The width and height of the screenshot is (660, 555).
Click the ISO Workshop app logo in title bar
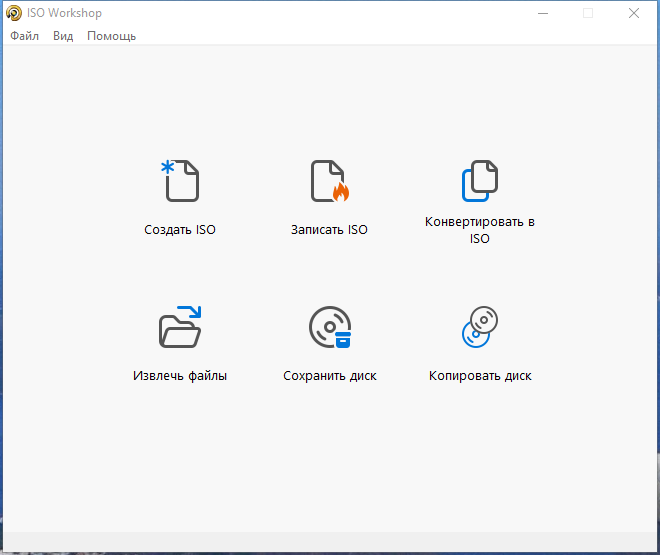pyautogui.click(x=13, y=13)
